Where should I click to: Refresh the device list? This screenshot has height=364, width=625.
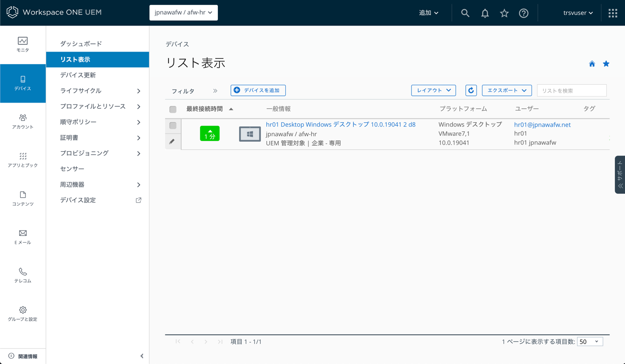coord(471,91)
